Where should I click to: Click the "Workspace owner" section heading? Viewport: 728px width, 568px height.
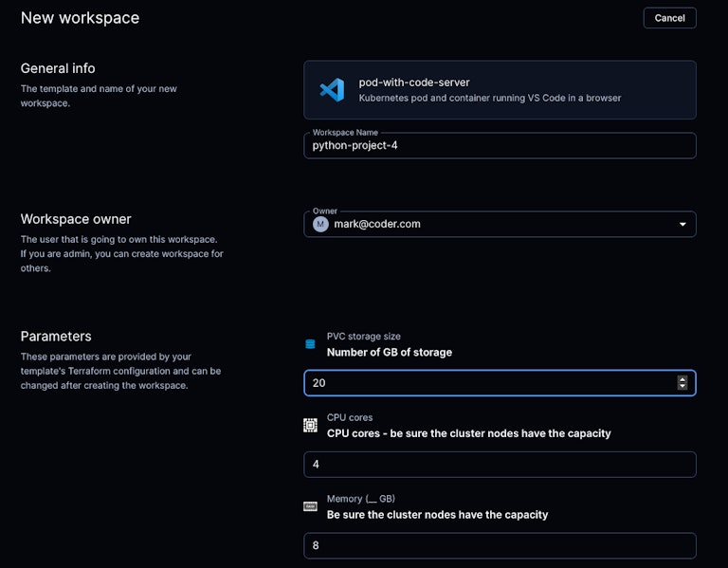tap(76, 219)
